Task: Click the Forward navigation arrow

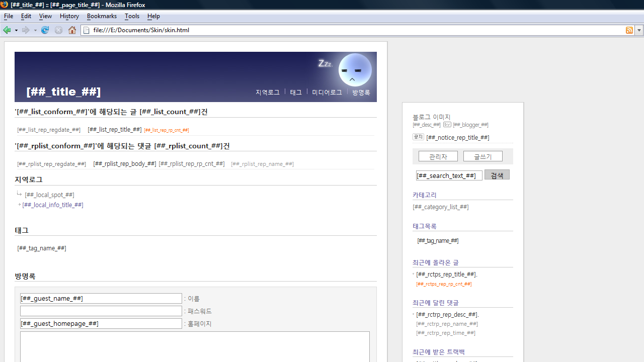Action: [26, 30]
